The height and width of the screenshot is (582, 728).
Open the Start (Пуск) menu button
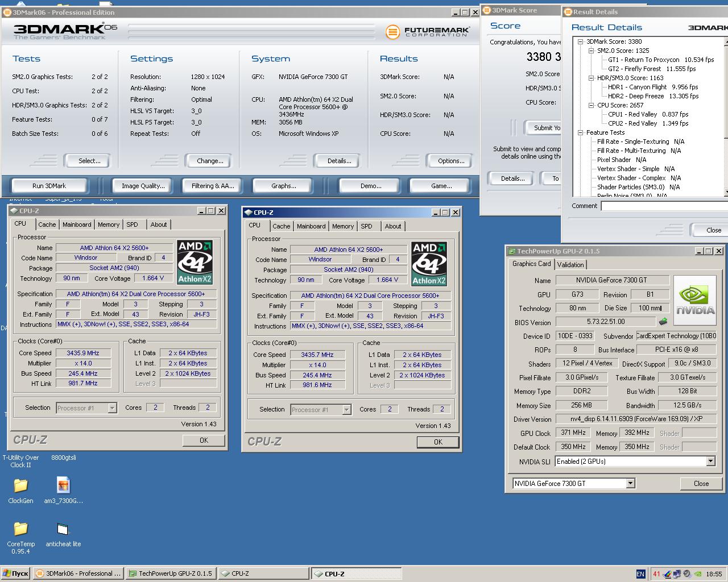15,573
